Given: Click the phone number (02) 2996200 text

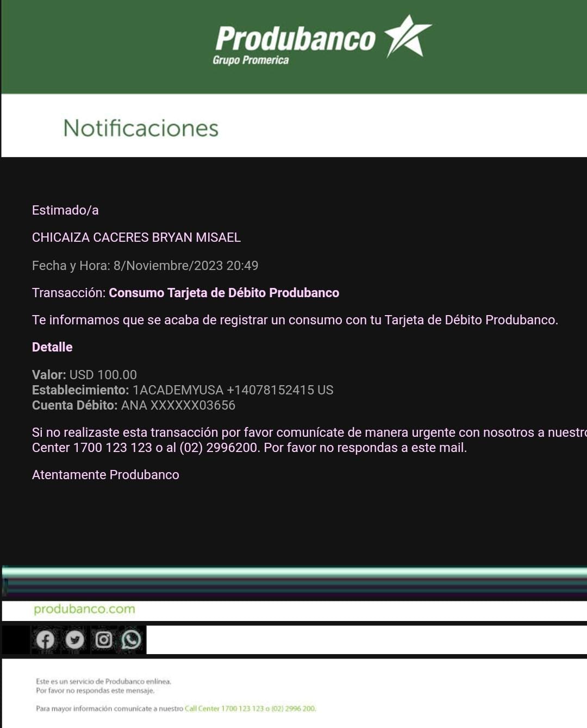Looking at the screenshot, I should [220, 448].
